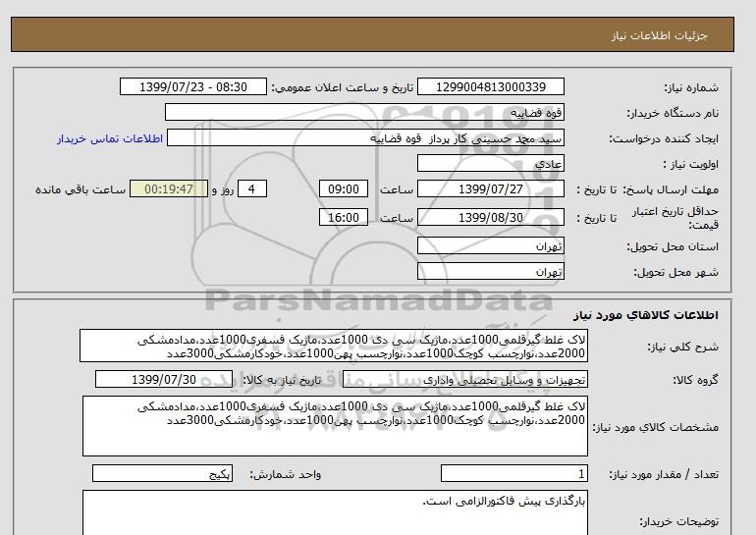Click the اولویت نیاز label
The image size is (756, 535).
[691, 164]
